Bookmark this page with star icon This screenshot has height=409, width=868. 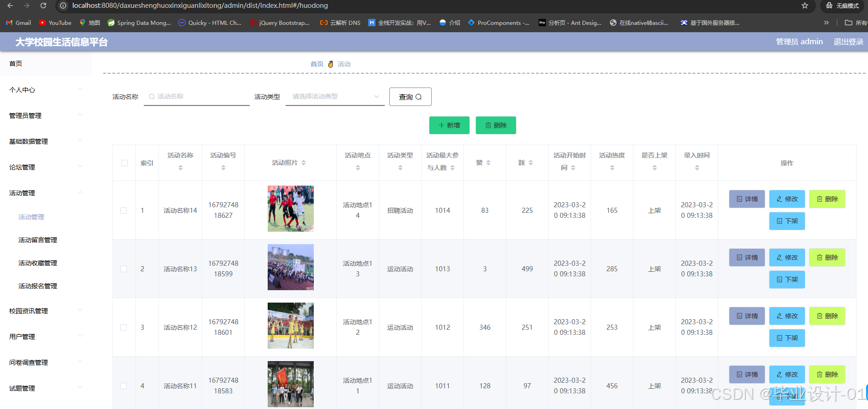[805, 6]
